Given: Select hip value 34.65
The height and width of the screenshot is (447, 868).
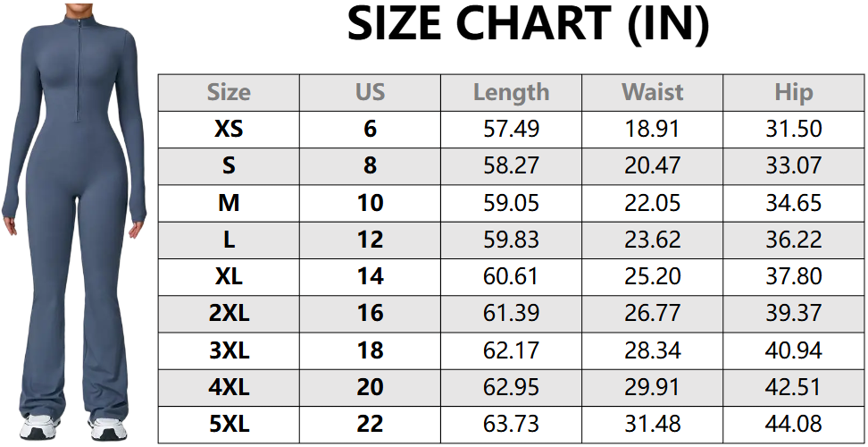Looking at the screenshot, I should pos(793,203).
